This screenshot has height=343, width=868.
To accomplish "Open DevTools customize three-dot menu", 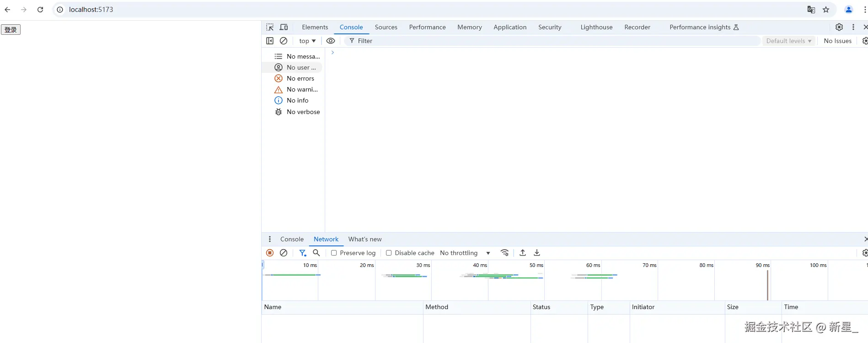I will click(853, 27).
